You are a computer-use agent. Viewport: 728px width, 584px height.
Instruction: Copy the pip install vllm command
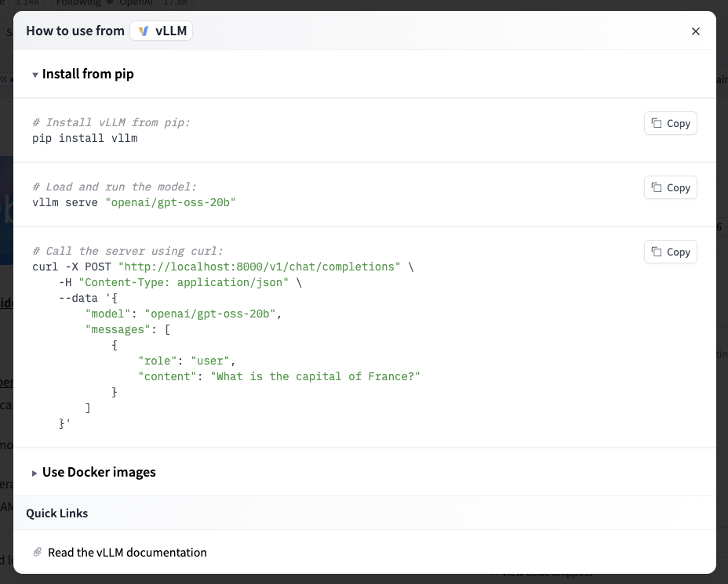[x=670, y=123]
